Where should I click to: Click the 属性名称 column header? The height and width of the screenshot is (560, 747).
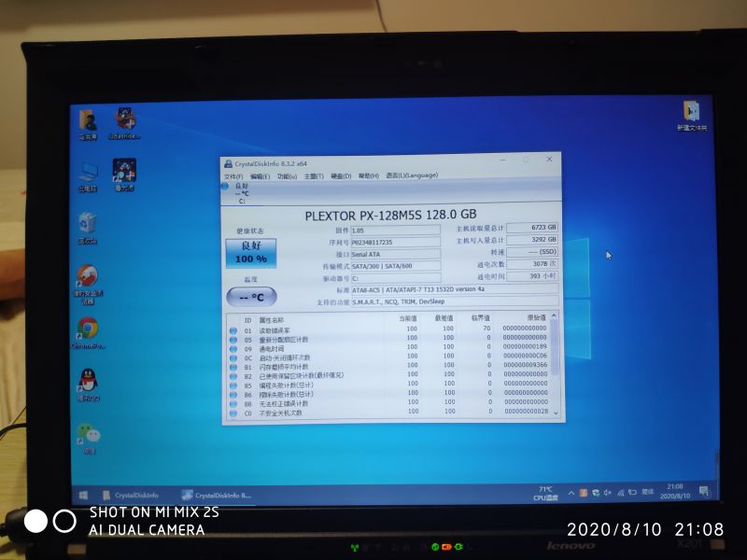click(271, 320)
